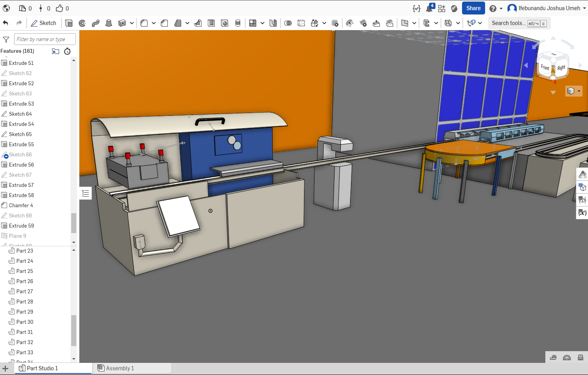588x375 pixels.
Task: Click the rollback history clock icon
Action: (x=67, y=51)
